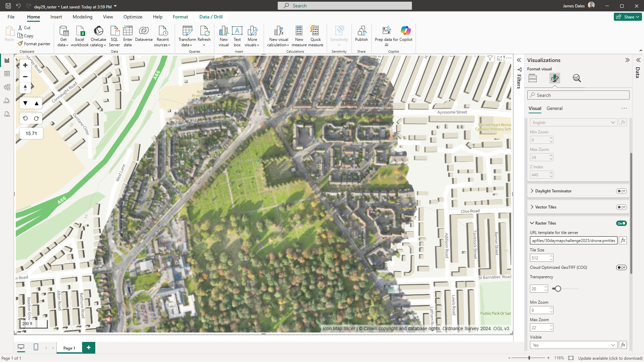The height and width of the screenshot is (362, 644).
Task: Click the Transparency slider handle
Action: [558, 289]
